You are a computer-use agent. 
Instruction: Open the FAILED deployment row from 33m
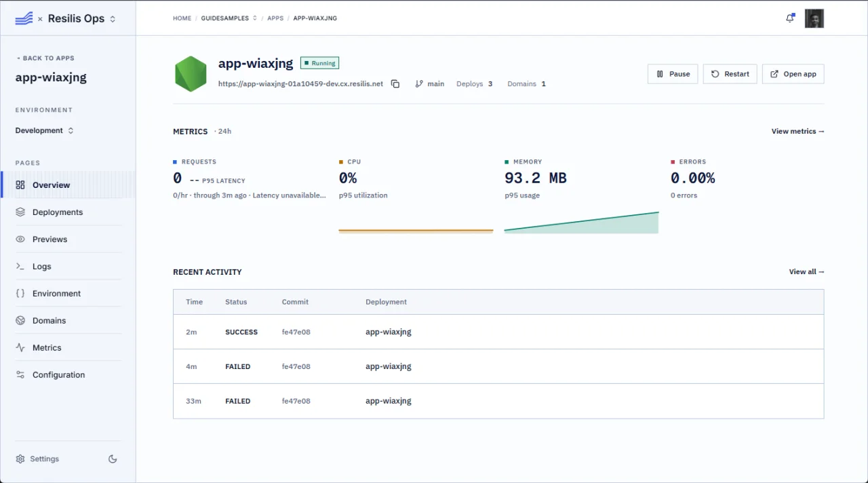(498, 401)
